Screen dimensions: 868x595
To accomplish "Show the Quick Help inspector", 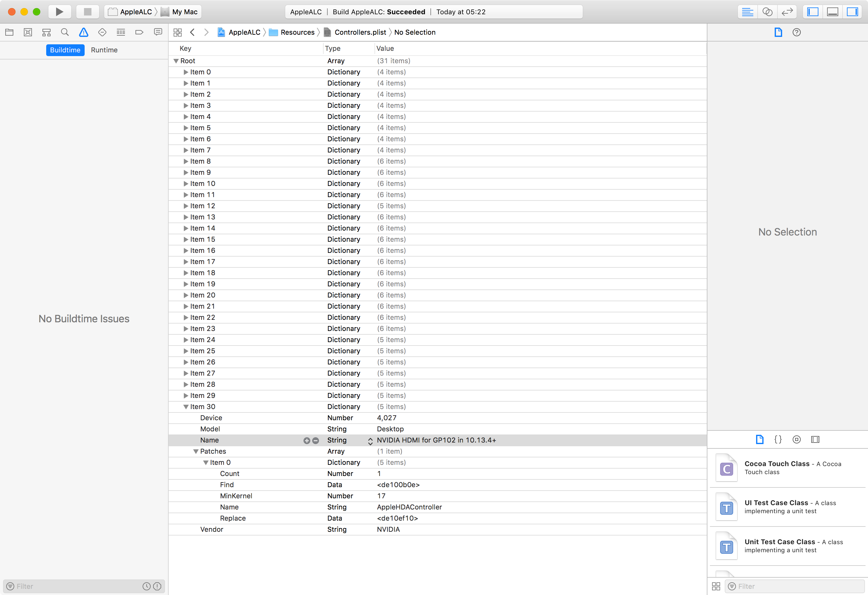I will pyautogui.click(x=797, y=33).
